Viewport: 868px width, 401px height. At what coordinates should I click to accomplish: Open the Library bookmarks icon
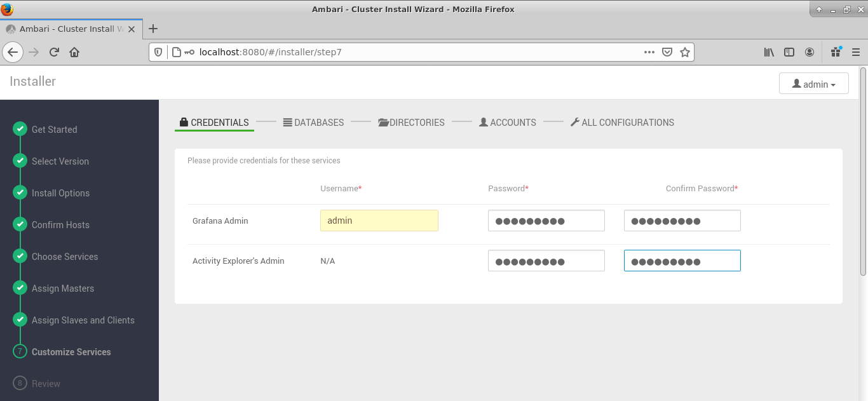[769, 52]
